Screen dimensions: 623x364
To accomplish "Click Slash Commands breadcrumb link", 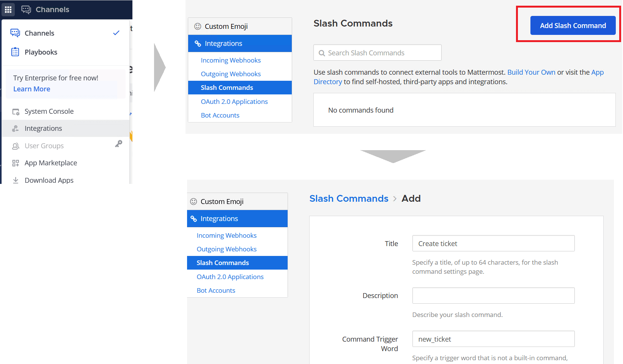I will pyautogui.click(x=349, y=199).
